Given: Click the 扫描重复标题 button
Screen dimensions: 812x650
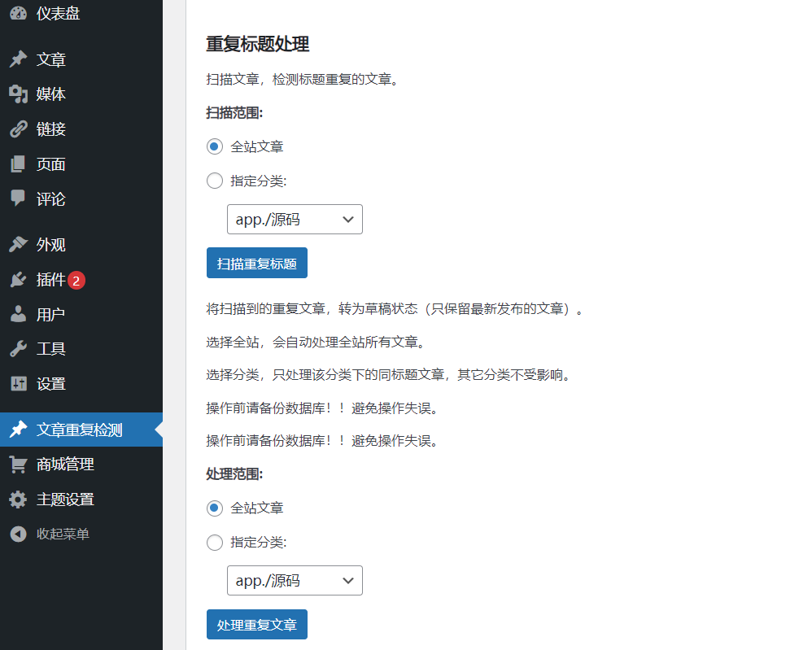Looking at the screenshot, I should tap(257, 264).
